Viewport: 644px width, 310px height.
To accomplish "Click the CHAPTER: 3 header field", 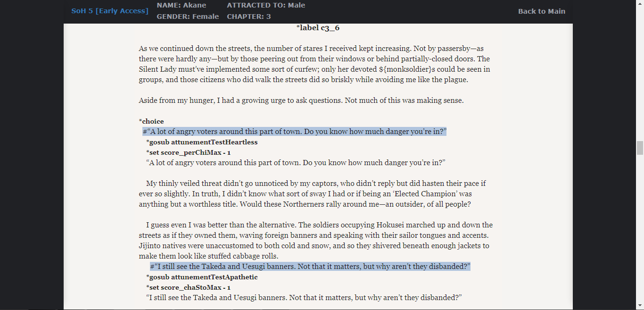I will pyautogui.click(x=249, y=17).
